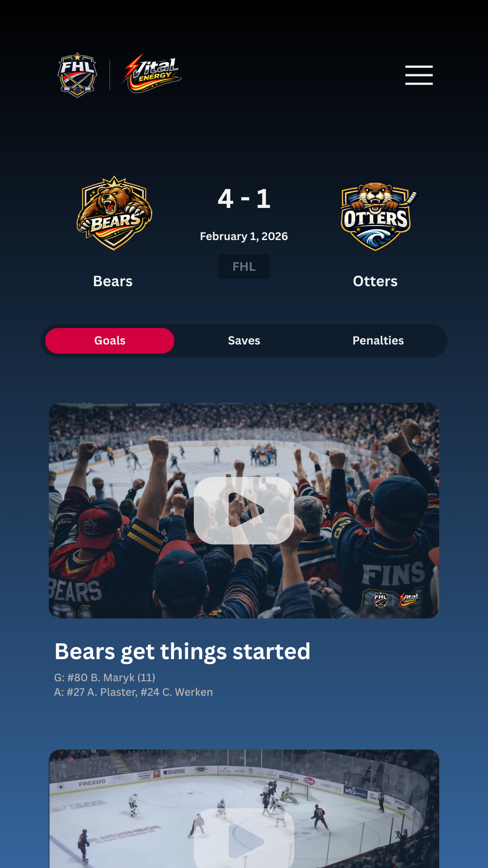Open the hamburger menu
This screenshot has height=868, width=488.
[x=419, y=75]
